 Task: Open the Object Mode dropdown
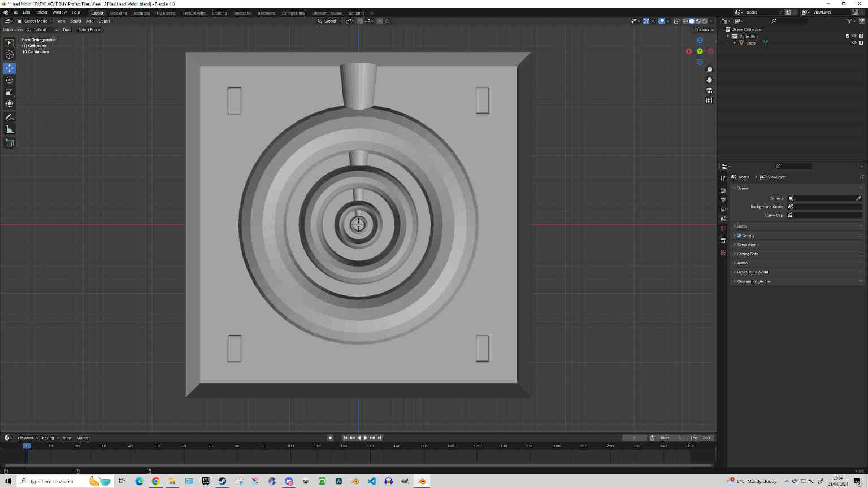(x=34, y=21)
